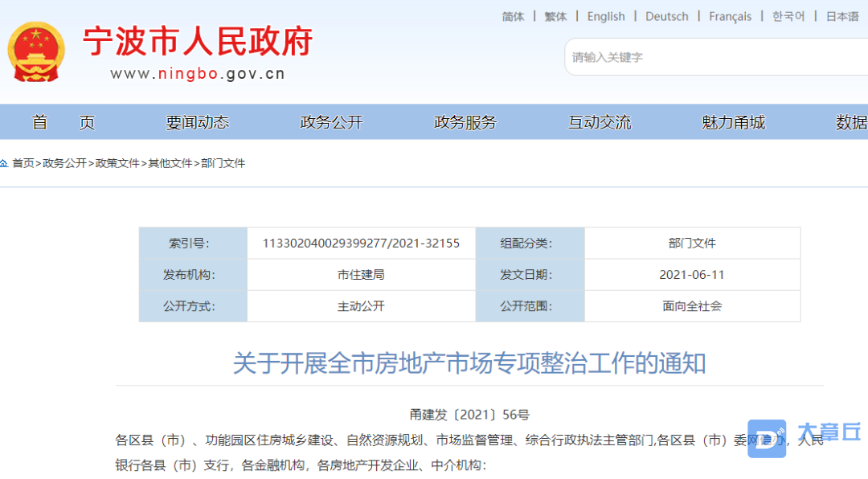The width and height of the screenshot is (868, 479).
Task: Open the 政务服务 navigation tab
Action: click(465, 122)
